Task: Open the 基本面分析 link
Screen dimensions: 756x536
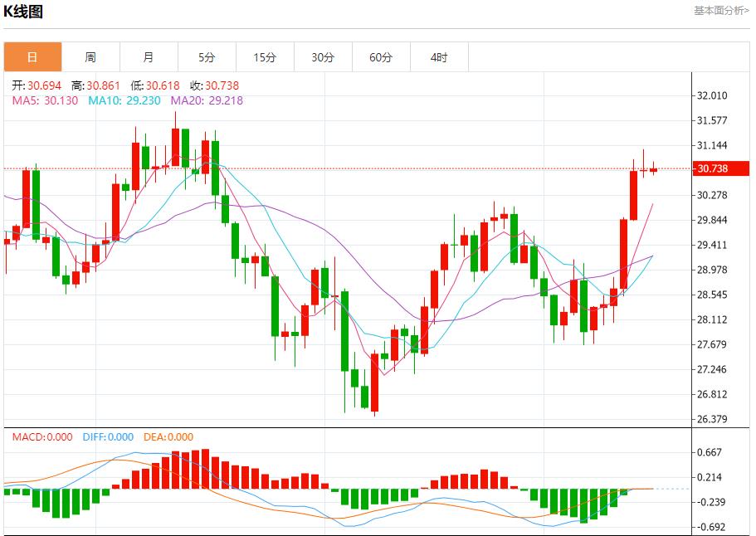Action: click(x=720, y=11)
